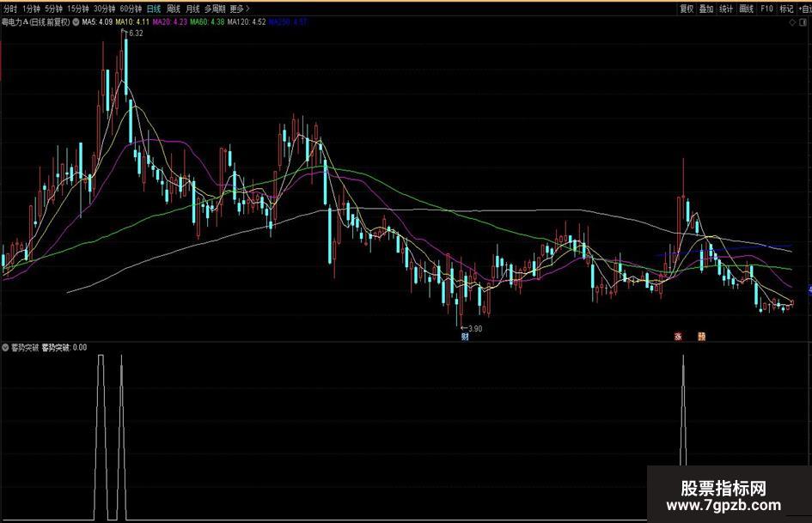This screenshot has width=812, height=523.
Task: Click the MA20: 4.23 value
Action: tap(170, 22)
